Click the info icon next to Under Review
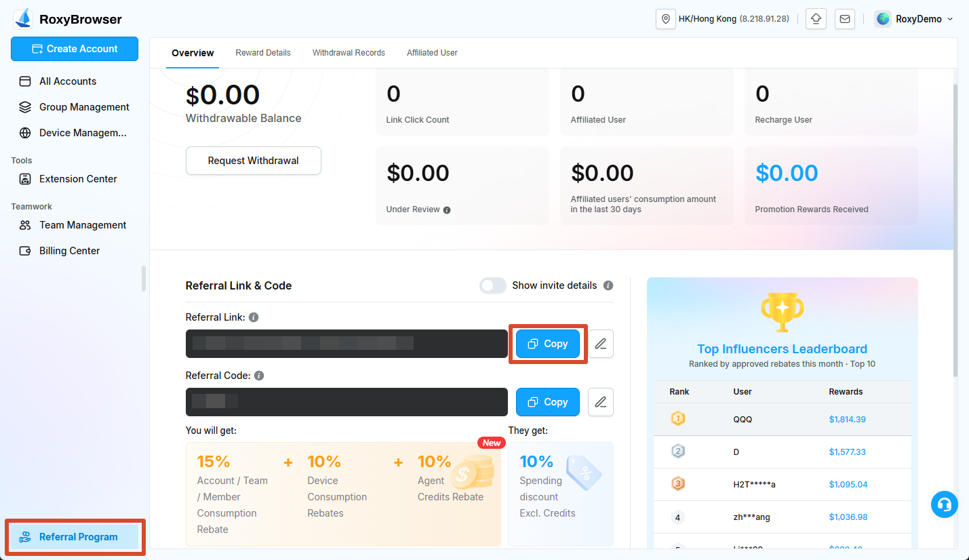Image resolution: width=969 pixels, height=560 pixels. coord(447,210)
